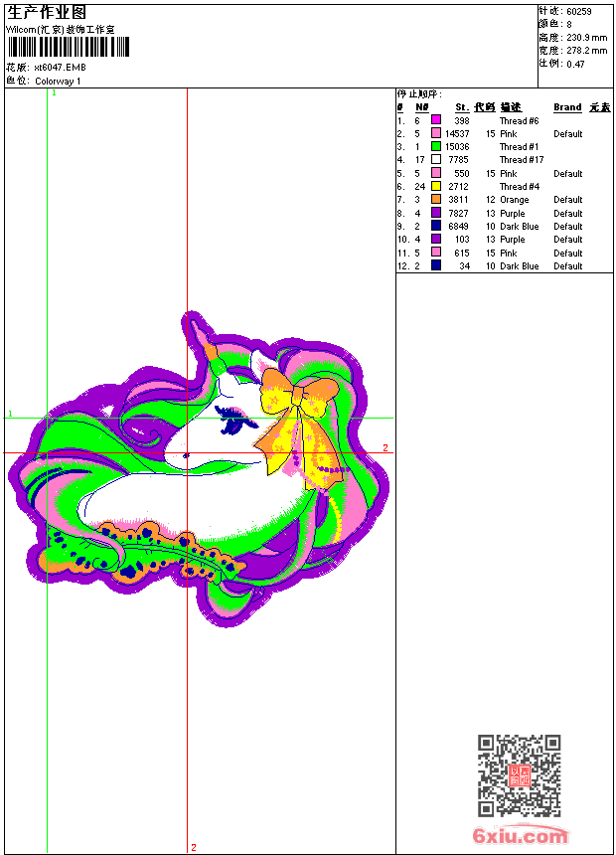Select stitch count value 2712
616x855 pixels.
tap(459, 187)
